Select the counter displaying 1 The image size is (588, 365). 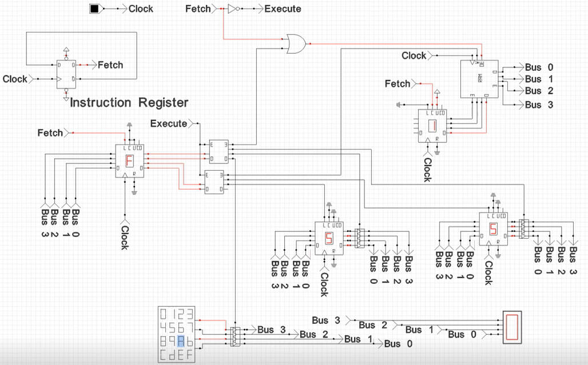point(432,126)
